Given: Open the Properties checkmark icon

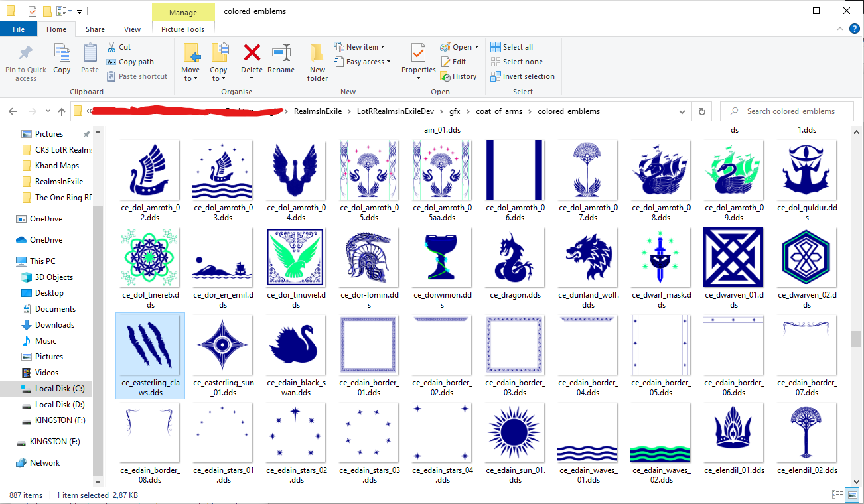Looking at the screenshot, I should [419, 53].
